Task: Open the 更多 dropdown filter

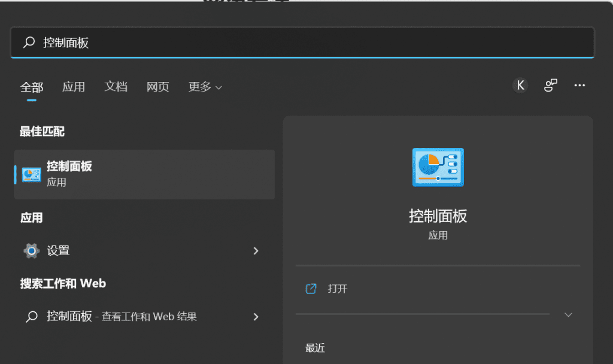Action: (x=205, y=87)
